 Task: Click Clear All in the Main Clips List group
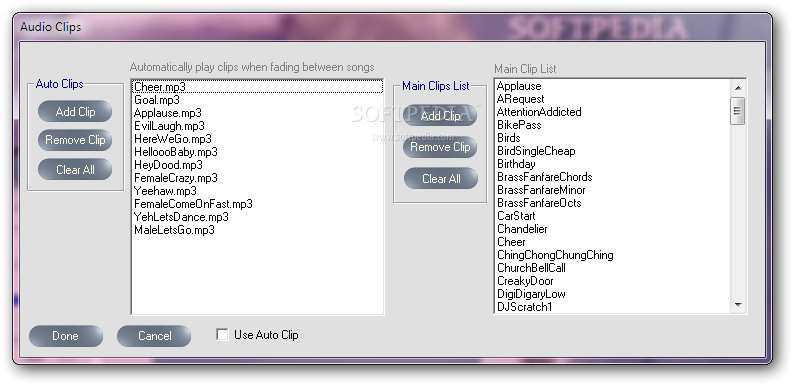[x=440, y=179]
